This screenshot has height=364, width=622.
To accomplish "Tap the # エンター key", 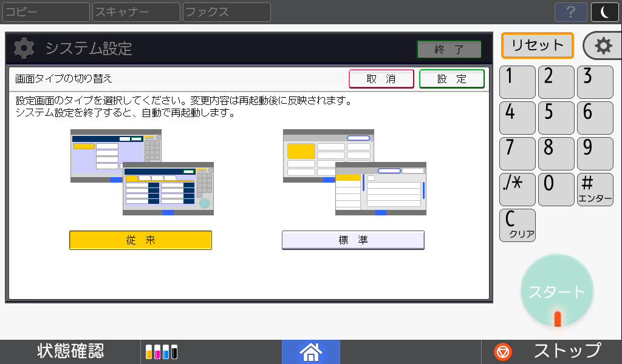I will 595,189.
